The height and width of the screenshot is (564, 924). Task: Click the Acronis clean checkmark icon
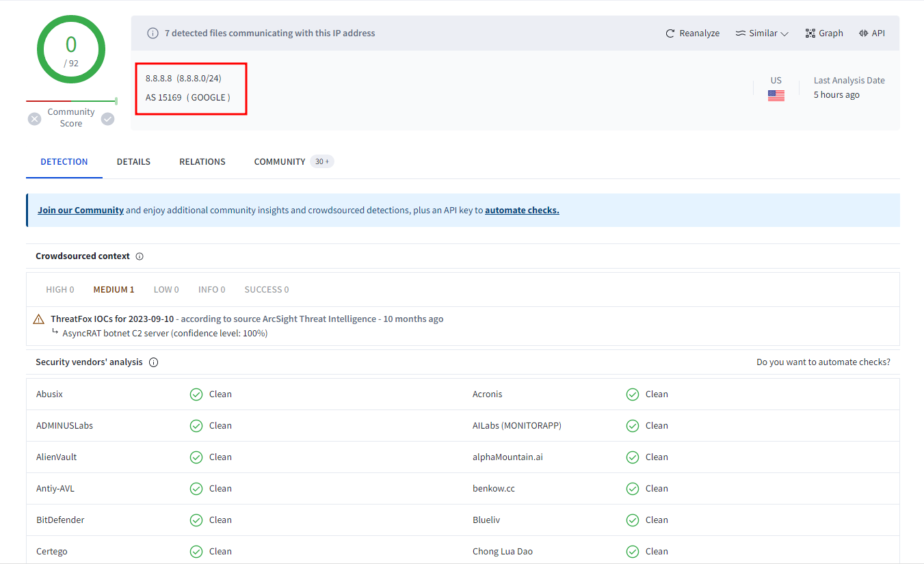[633, 394]
